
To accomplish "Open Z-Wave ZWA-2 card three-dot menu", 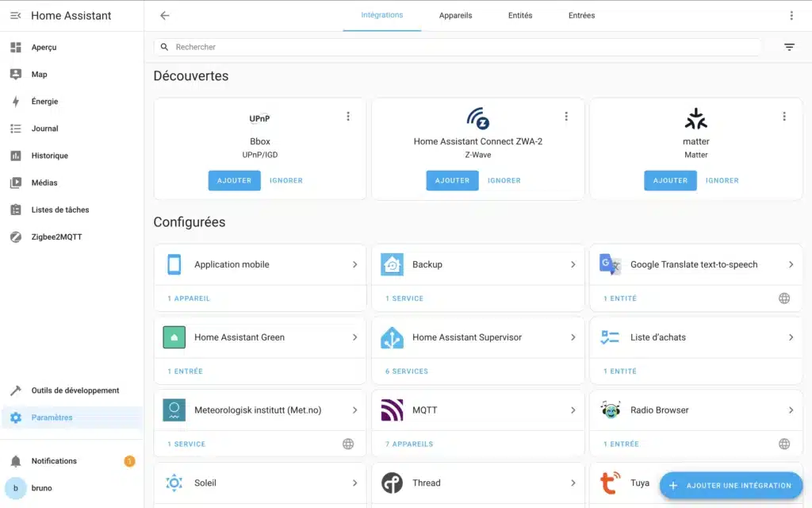I will click(566, 117).
